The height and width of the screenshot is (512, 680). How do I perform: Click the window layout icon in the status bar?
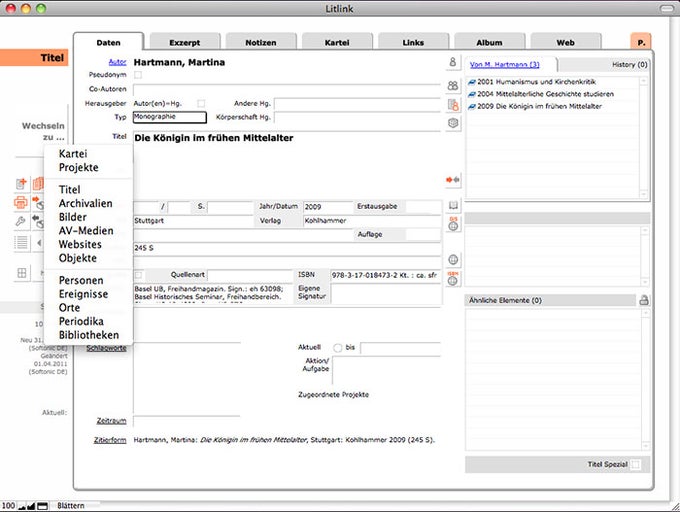(42, 506)
